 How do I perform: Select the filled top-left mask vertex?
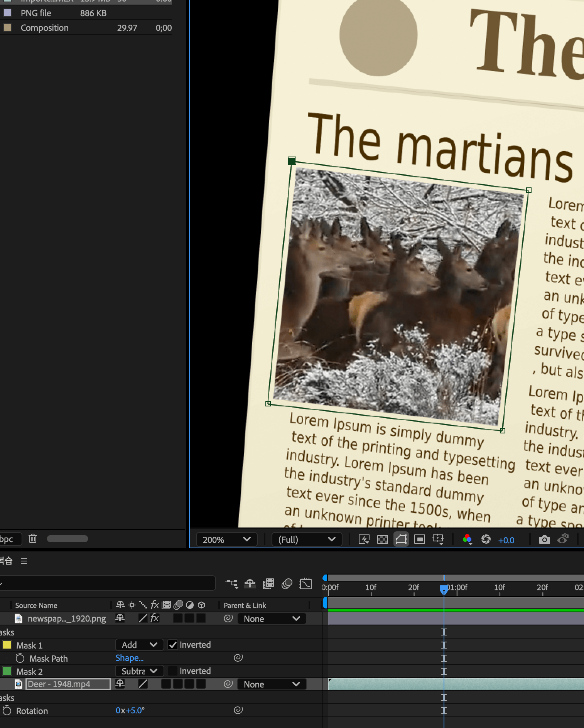pyautogui.click(x=292, y=161)
